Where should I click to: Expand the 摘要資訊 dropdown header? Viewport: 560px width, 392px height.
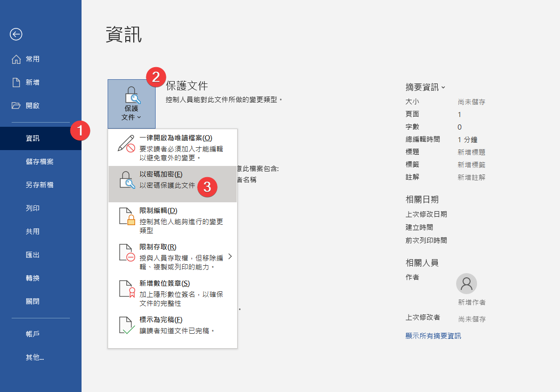click(x=425, y=87)
